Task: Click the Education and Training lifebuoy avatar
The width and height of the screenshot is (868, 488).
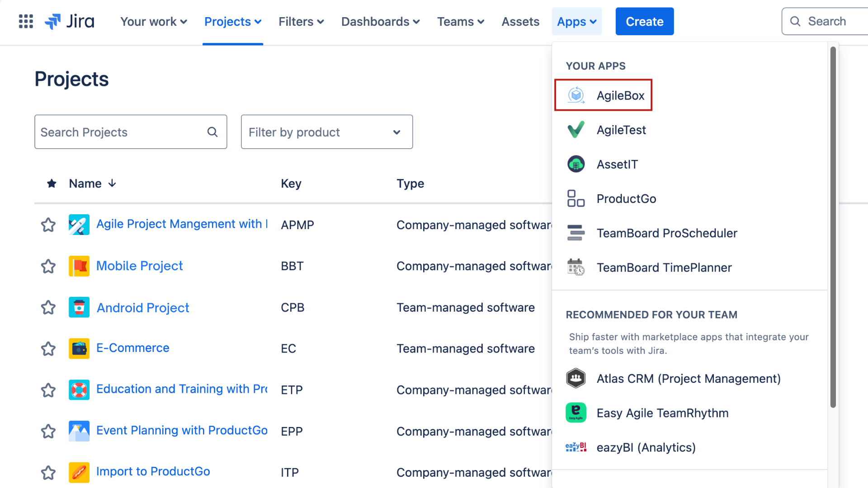Action: (79, 389)
